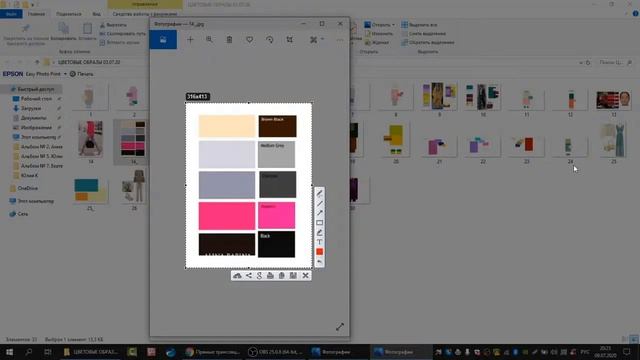Screen dimensions: 640x360
Task: Open the Юлия К folder in sidebar
Action: (29, 176)
